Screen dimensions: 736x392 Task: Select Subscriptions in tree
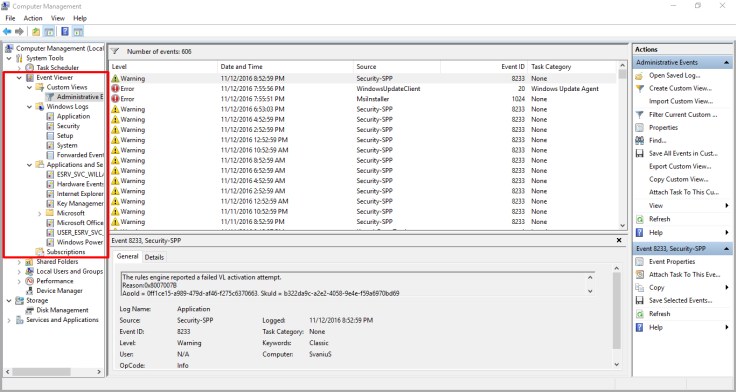(x=66, y=252)
